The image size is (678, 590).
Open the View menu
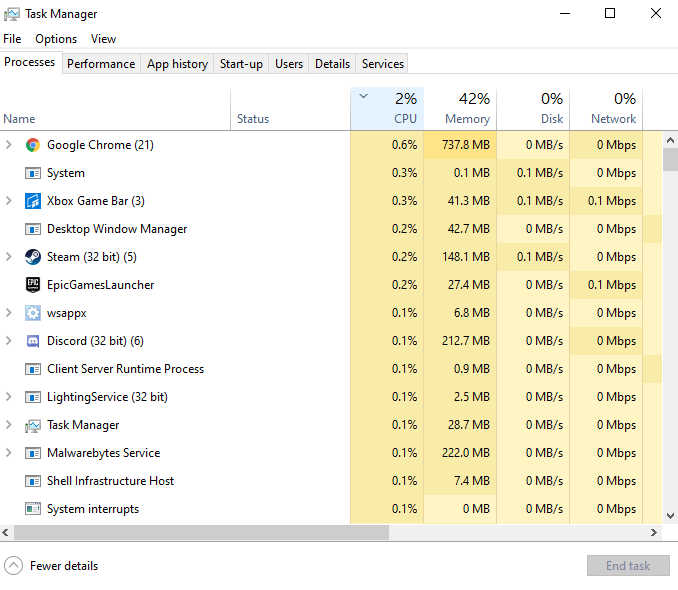pos(103,39)
